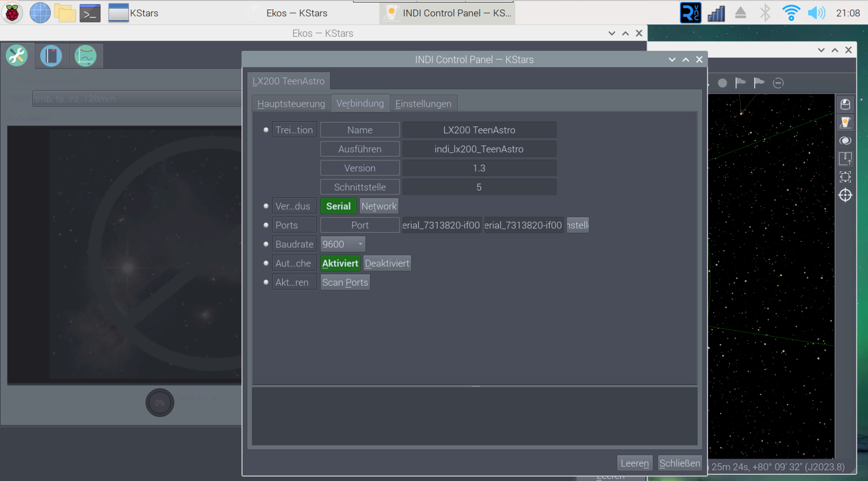Screen dimensions: 868x481
Task: Select the Ekos setup wrench icon
Action: coord(17,56)
